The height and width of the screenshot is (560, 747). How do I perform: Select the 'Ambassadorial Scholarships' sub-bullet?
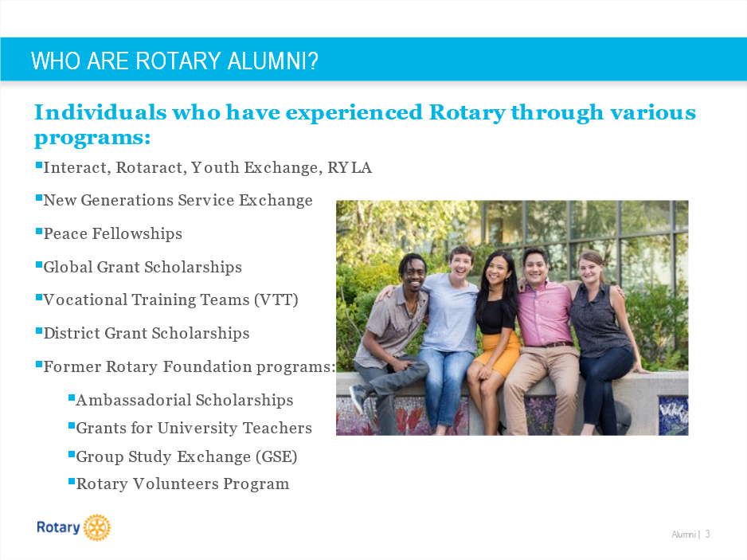[184, 401]
